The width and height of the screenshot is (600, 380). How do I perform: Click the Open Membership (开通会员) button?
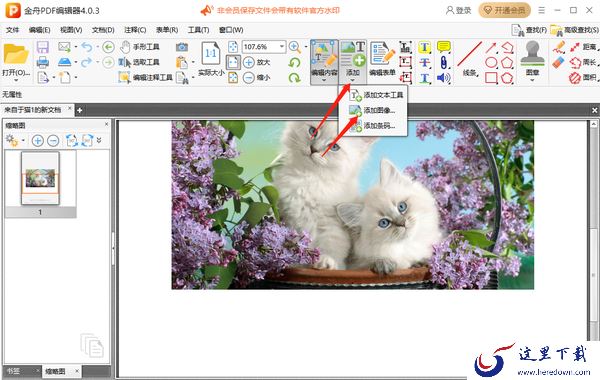tap(504, 10)
